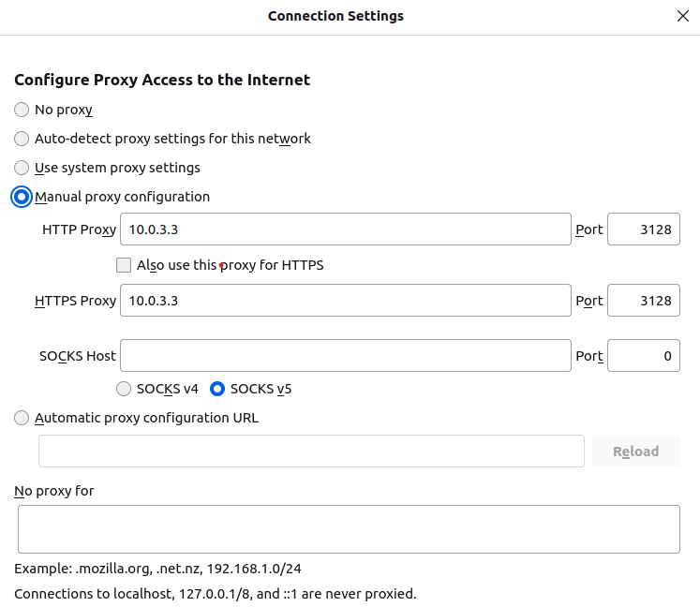Image resolution: width=700 pixels, height=607 pixels.
Task: Click the HTTPS Proxy address field
Action: pos(345,301)
